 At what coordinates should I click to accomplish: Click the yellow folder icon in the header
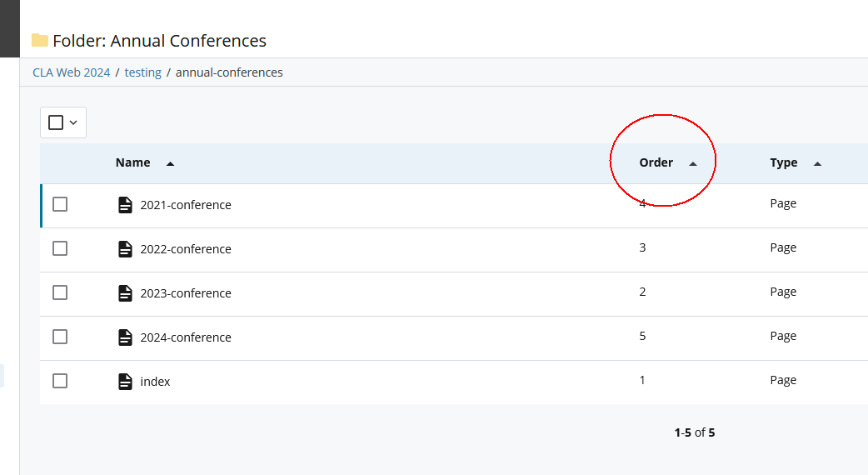coord(39,40)
